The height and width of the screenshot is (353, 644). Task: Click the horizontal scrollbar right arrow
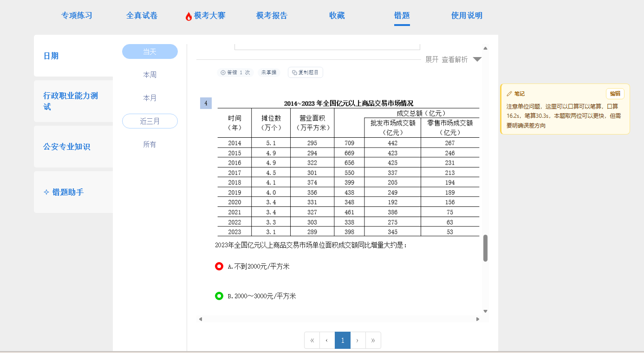tap(478, 319)
